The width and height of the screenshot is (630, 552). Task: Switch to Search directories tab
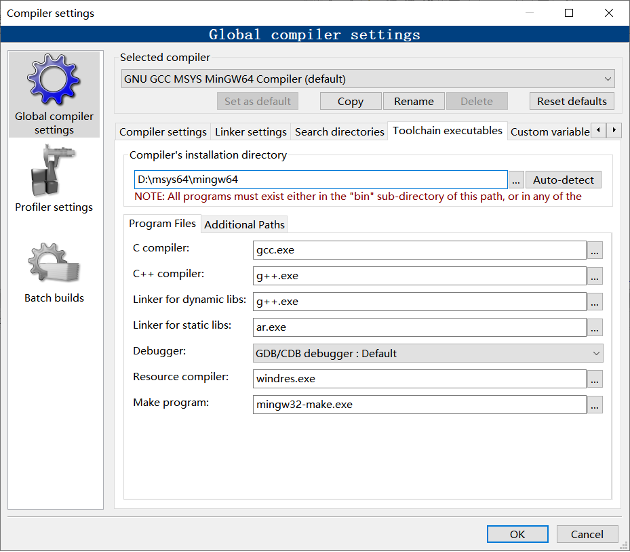coord(340,132)
